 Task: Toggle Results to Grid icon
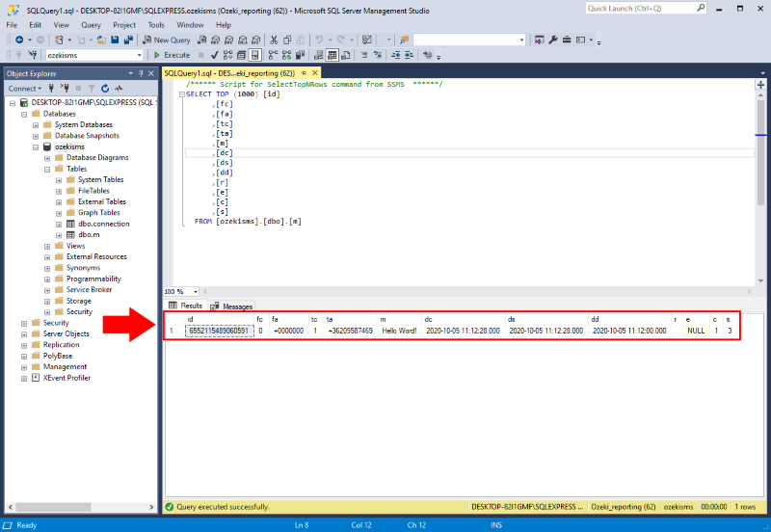[332, 55]
